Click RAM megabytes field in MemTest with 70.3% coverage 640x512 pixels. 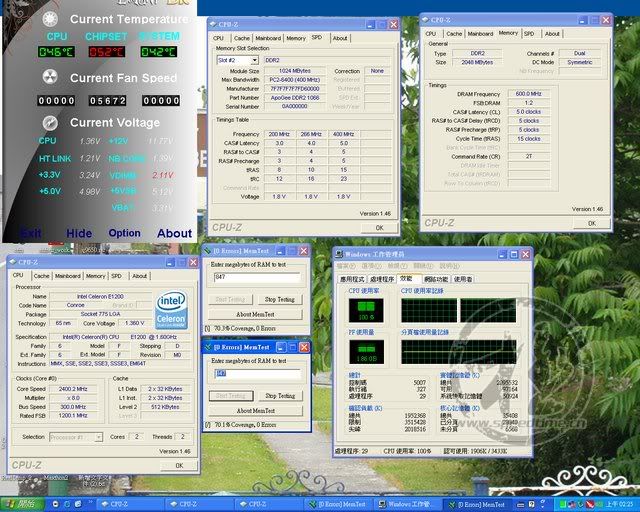pos(257,278)
